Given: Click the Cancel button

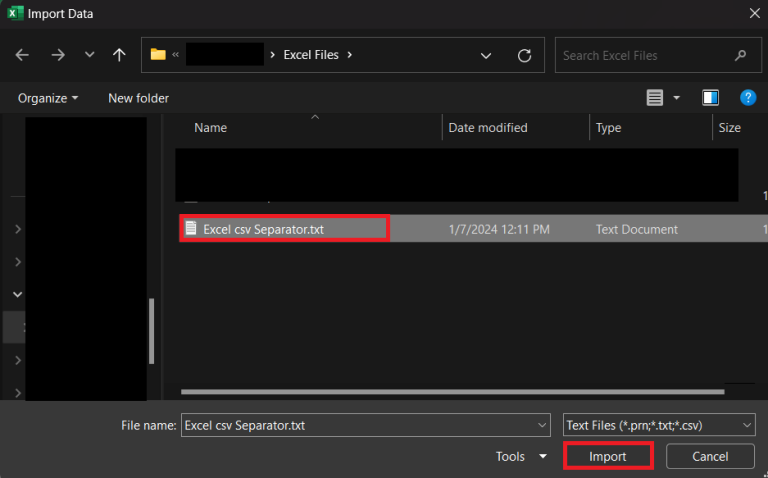Looking at the screenshot, I should (710, 457).
